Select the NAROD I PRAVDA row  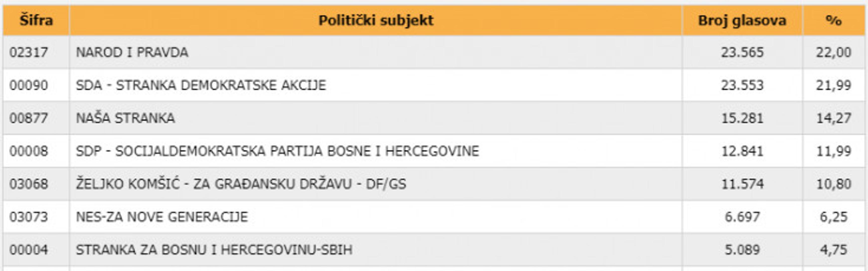pos(132,52)
